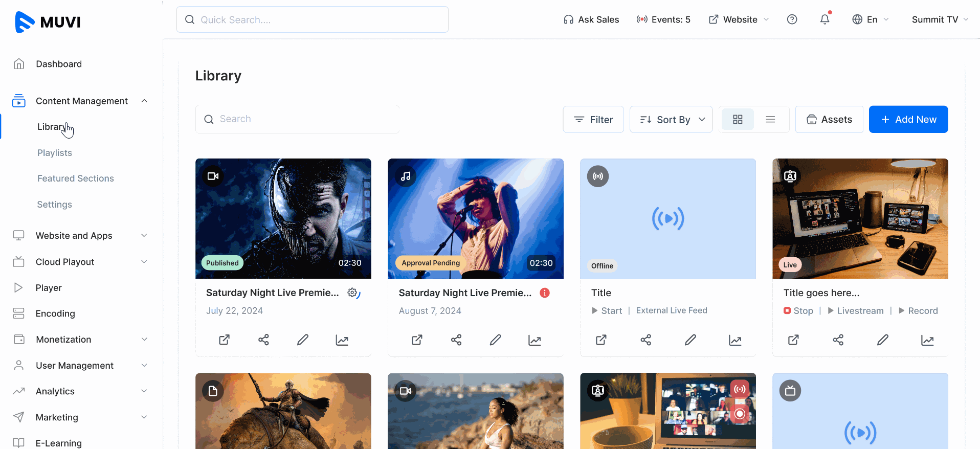Expand the Analytics menu
This screenshot has height=449, width=980.
[x=144, y=391]
